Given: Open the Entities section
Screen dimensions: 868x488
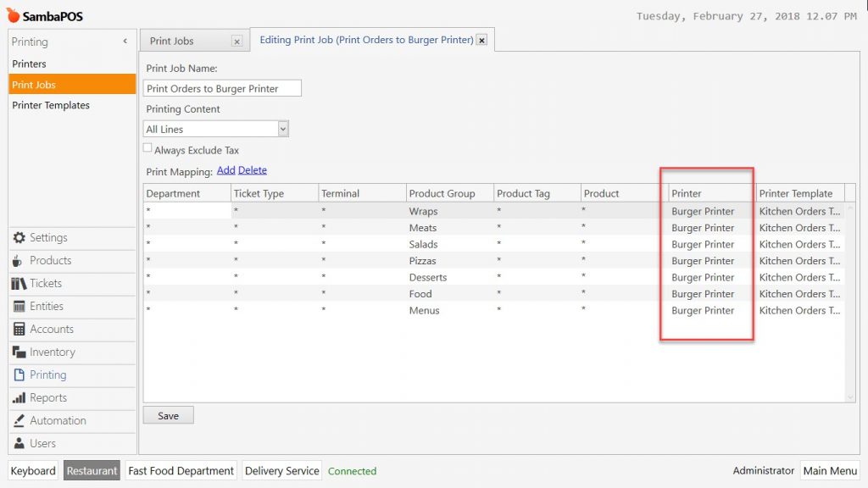Looking at the screenshot, I should tap(47, 306).
